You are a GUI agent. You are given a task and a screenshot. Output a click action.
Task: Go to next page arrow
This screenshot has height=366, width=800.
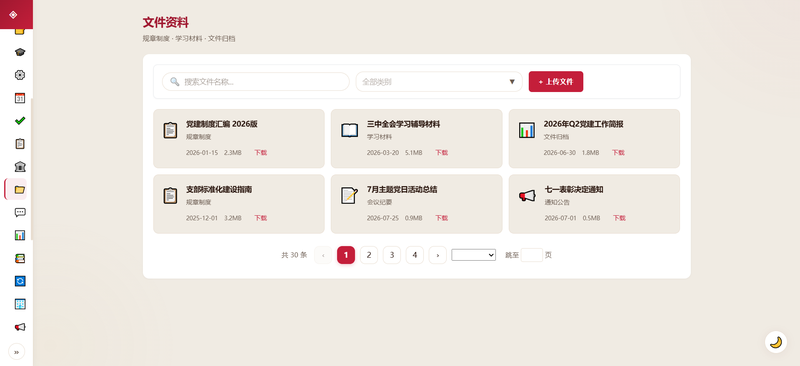438,255
